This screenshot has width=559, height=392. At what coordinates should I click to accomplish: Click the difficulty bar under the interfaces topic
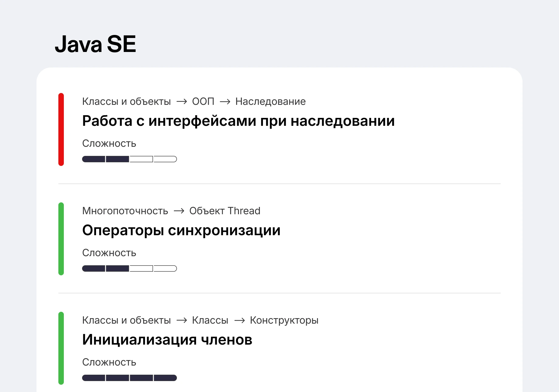tap(129, 159)
